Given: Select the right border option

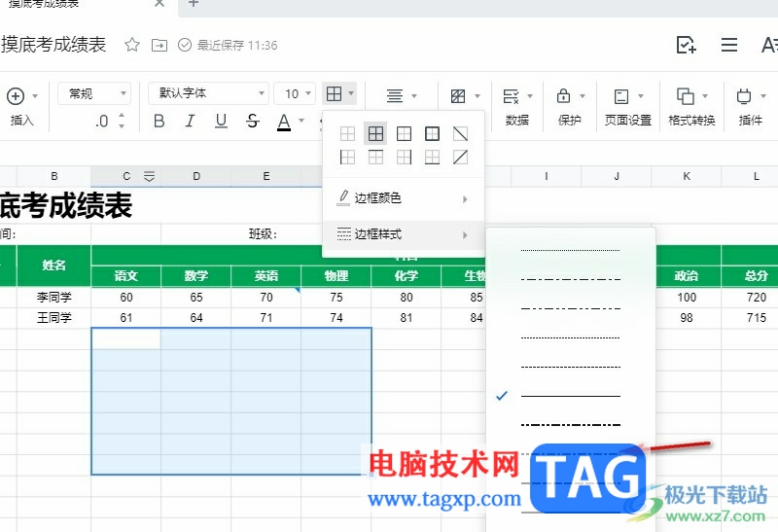Looking at the screenshot, I should pos(404,158).
